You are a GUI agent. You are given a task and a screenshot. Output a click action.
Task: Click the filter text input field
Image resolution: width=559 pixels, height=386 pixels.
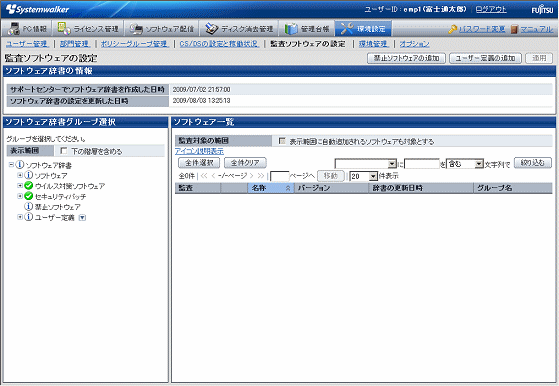(422, 164)
